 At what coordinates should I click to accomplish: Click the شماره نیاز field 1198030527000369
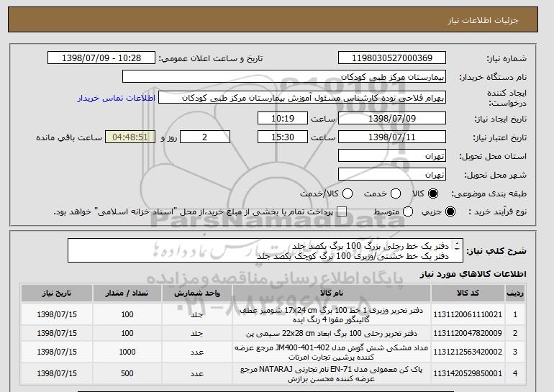point(392,58)
